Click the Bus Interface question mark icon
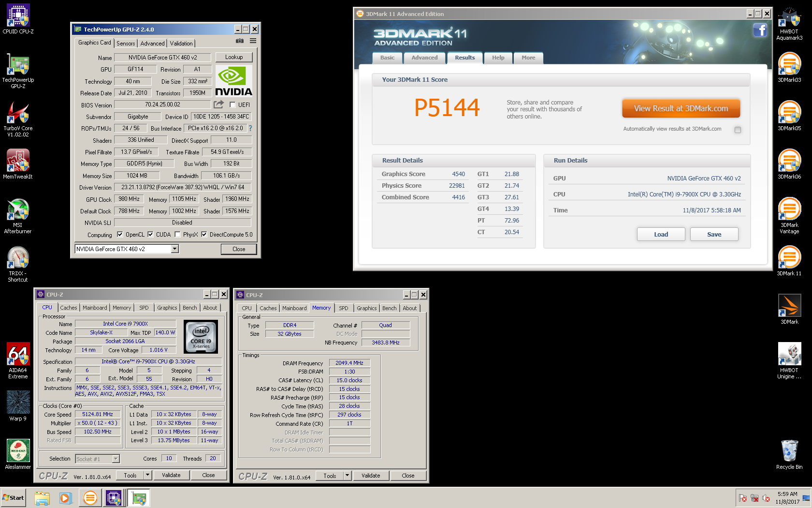Screen dimensions: 812x508 (x=250, y=128)
